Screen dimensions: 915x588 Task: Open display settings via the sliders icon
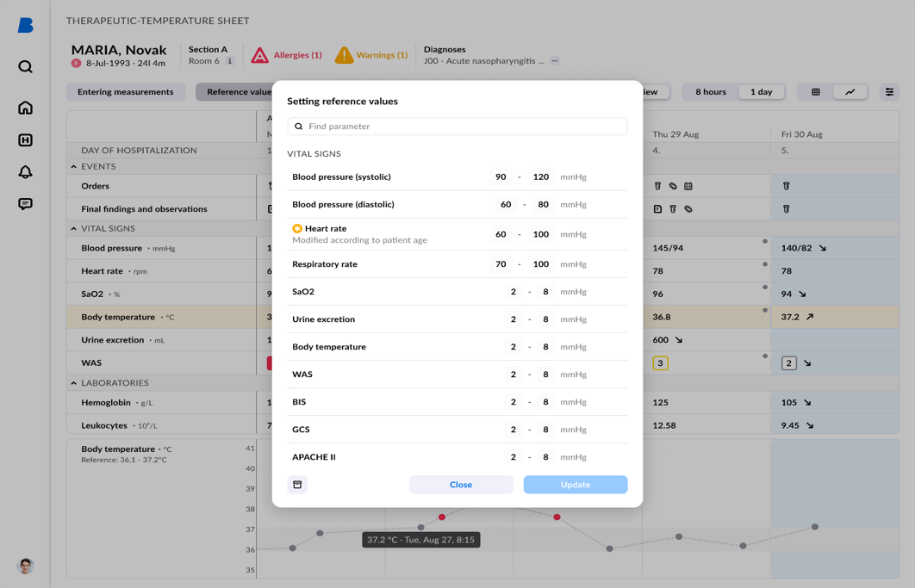pyautogui.click(x=889, y=91)
